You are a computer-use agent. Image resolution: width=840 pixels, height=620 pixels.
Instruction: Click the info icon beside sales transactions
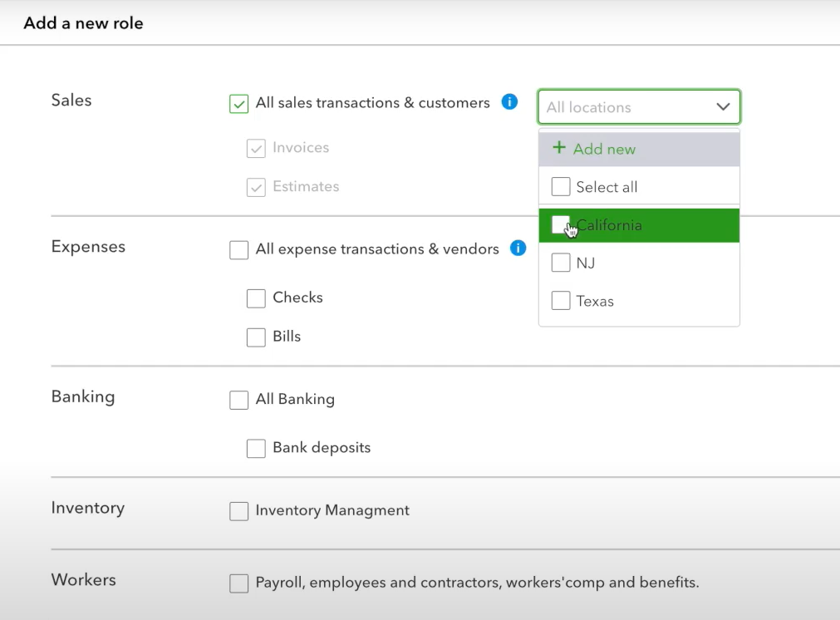pyautogui.click(x=509, y=102)
